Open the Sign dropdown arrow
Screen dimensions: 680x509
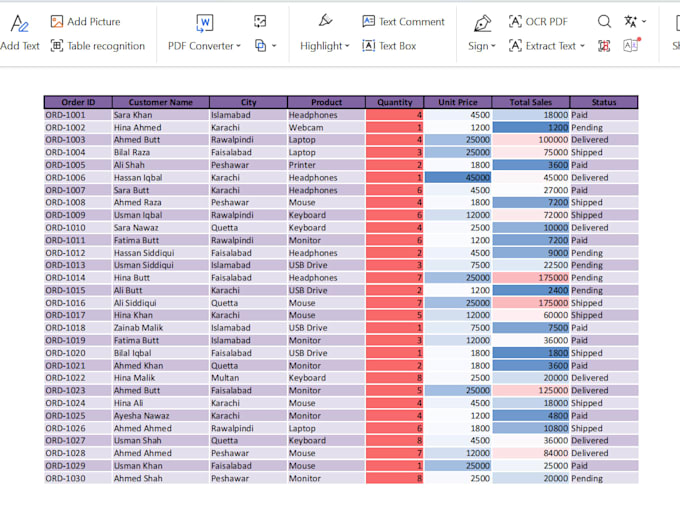coord(493,46)
